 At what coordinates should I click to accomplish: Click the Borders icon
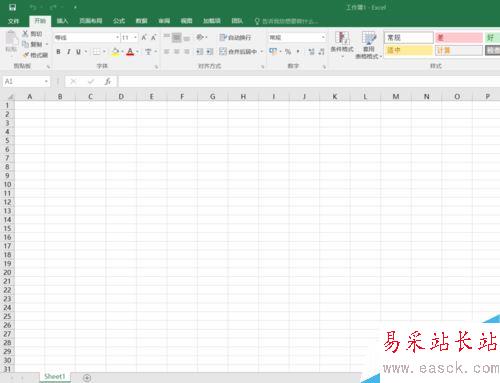click(96, 52)
